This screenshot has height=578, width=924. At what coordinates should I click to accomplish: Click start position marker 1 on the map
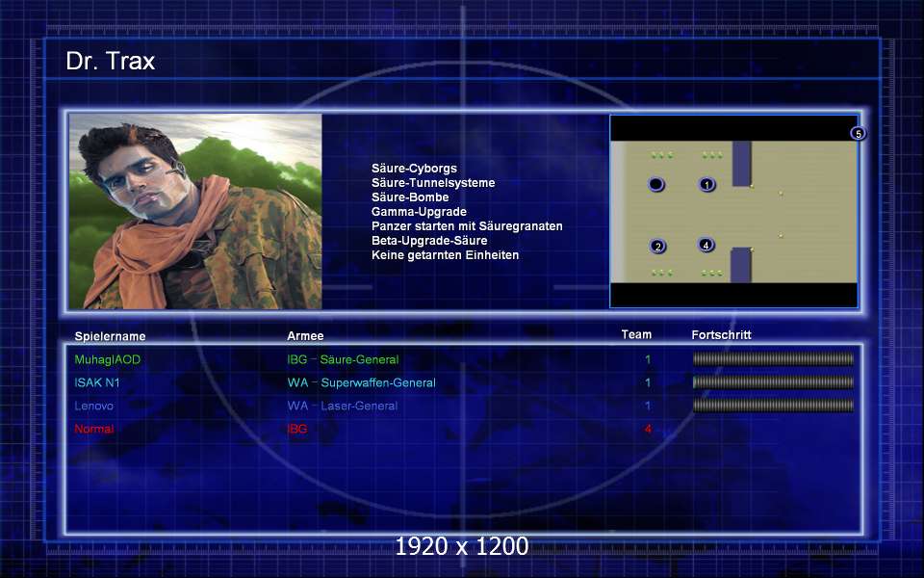coord(706,185)
